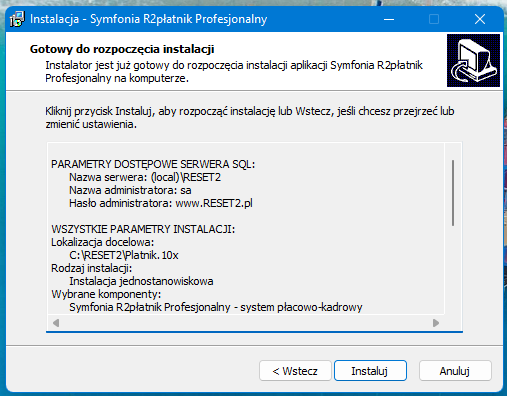
Task: Start installation with the Instaluj button
Action: 370,371
